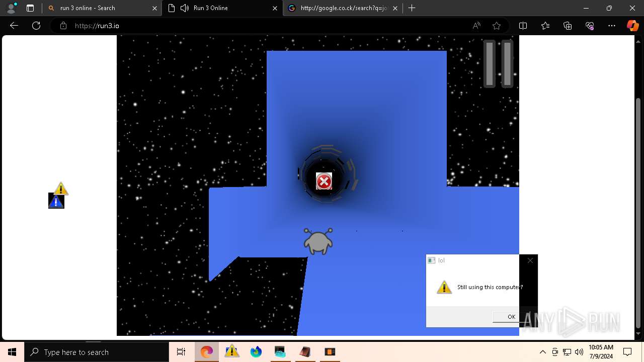Image resolution: width=644 pixels, height=362 pixels.
Task: Open teal monitor app in taskbar
Action: pos(280,352)
